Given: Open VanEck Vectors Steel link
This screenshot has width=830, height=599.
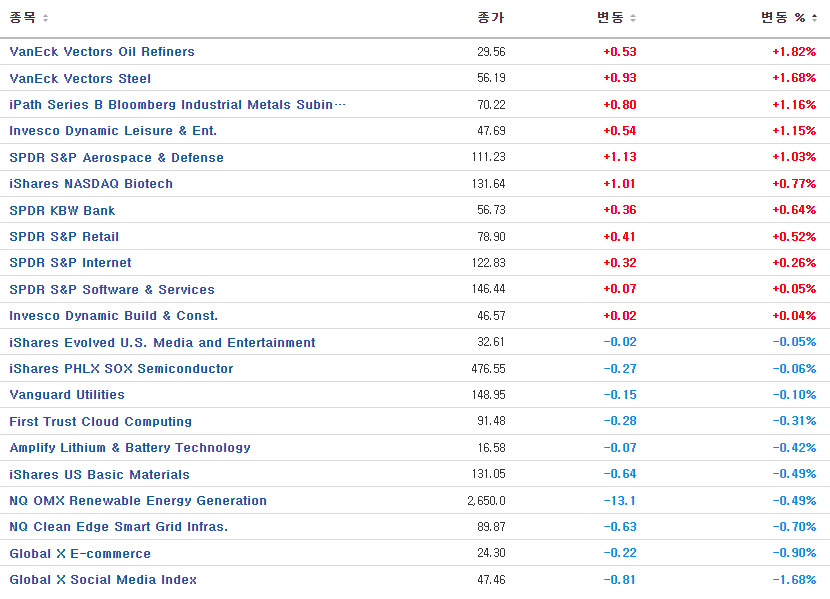Looking at the screenshot, I should [80, 78].
